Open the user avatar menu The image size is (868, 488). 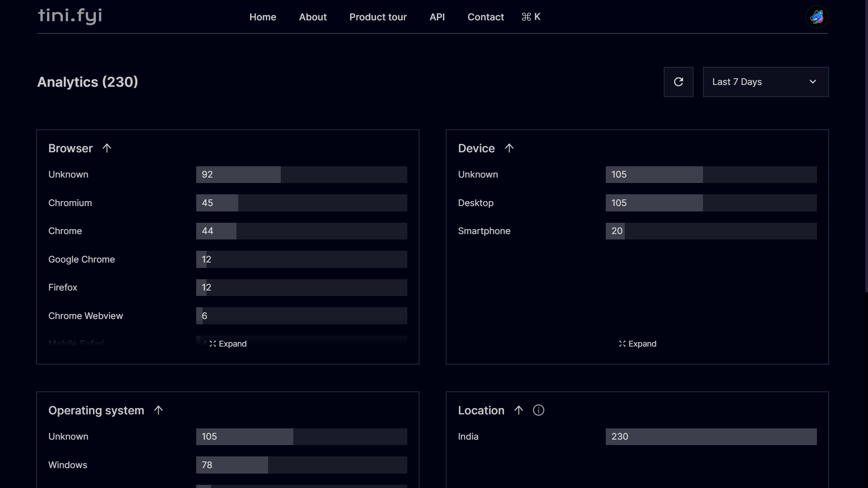pos(816,17)
